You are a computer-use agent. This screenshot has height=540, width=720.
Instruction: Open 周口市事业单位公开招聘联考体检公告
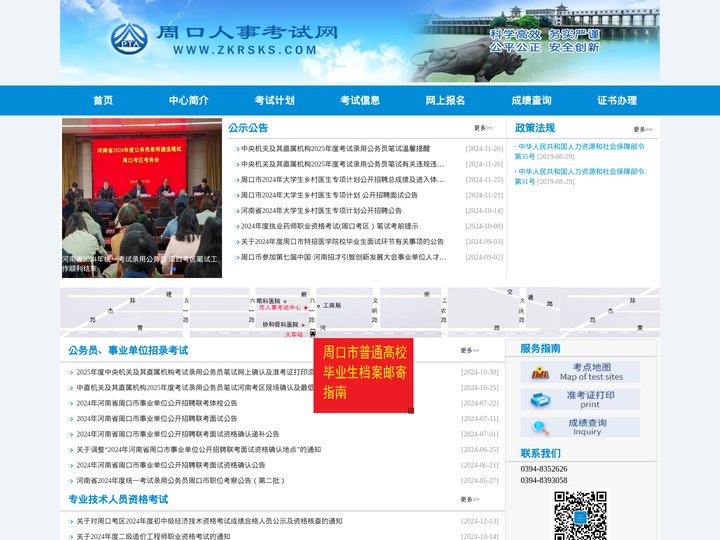click(x=157, y=403)
